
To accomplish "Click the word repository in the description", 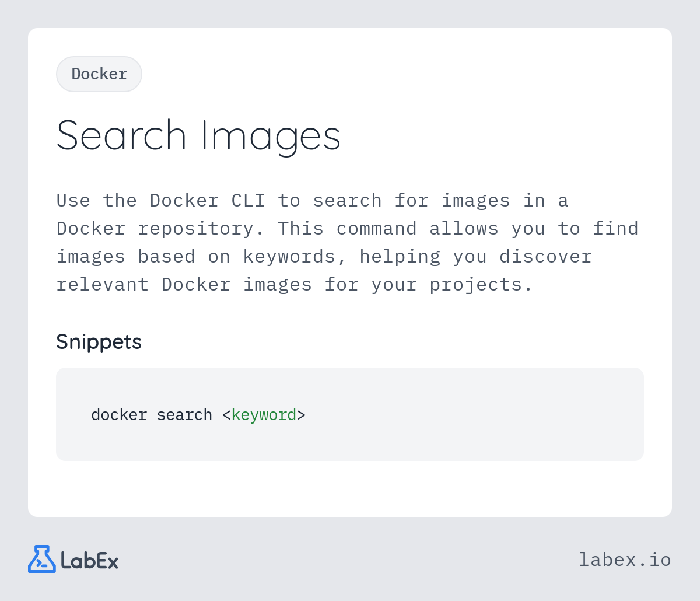I will [196, 228].
